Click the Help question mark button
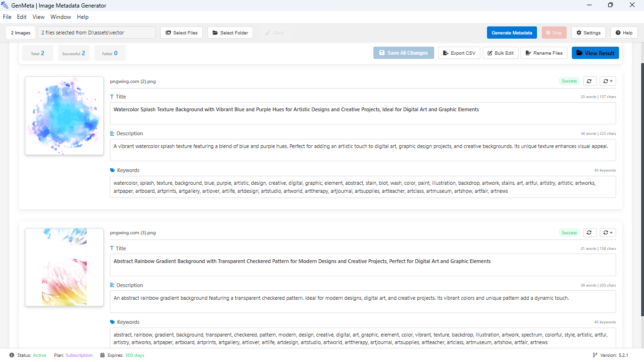644x362 pixels. [x=624, y=33]
